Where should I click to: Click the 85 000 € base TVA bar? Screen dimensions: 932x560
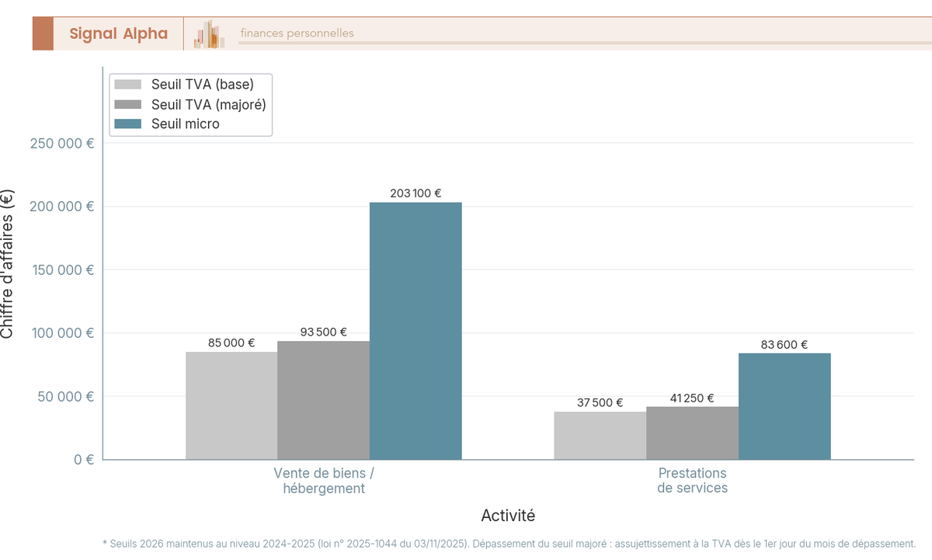(x=231, y=405)
